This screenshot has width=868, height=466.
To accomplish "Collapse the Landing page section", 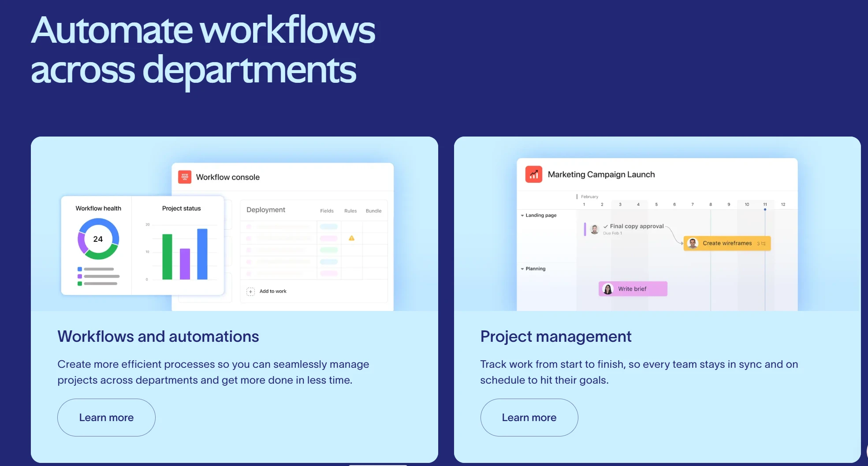I will [522, 215].
